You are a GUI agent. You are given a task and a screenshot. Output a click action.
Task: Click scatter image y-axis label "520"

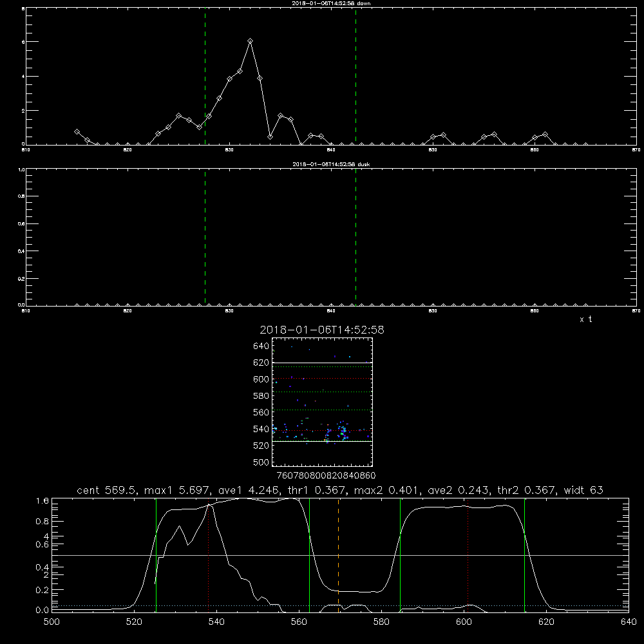tap(261, 446)
